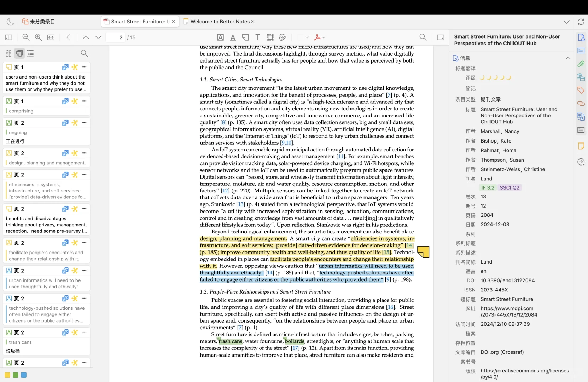Image resolution: width=588 pixels, height=382 pixels.
Task: Jump to Libraries and Collections section
Action: pyautogui.click(x=581, y=77)
